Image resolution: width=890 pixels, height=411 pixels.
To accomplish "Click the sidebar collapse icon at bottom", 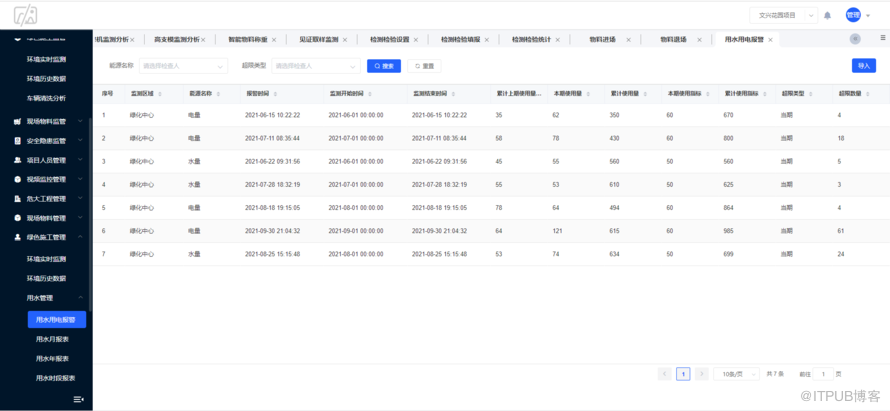I will coord(78,399).
